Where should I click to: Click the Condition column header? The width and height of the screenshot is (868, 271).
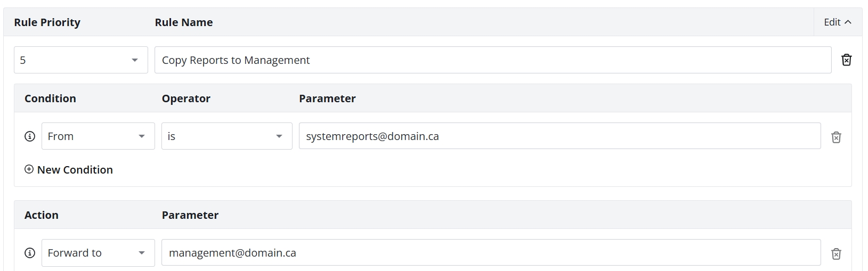coord(50,98)
